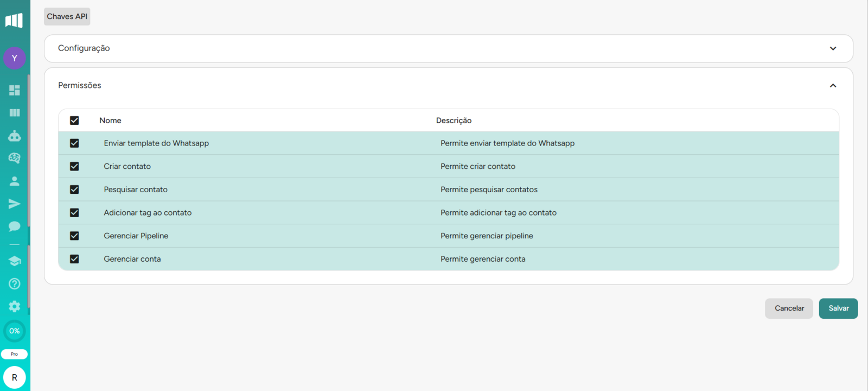Open contacts via the person icon
Screen dimensions: 868x391
[x=15, y=181]
